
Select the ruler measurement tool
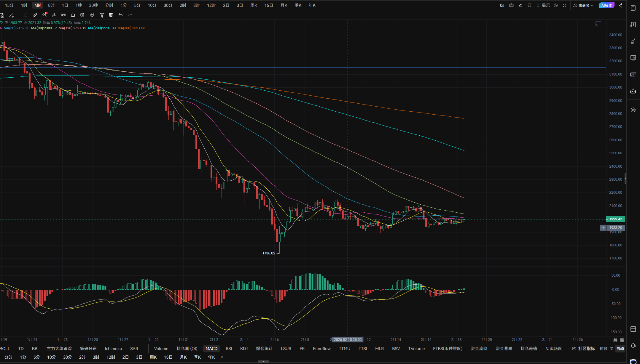click(35, 15)
